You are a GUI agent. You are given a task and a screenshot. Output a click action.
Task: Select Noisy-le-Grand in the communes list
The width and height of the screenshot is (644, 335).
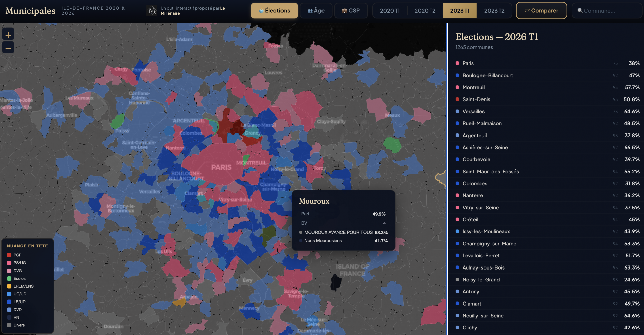coord(481,280)
